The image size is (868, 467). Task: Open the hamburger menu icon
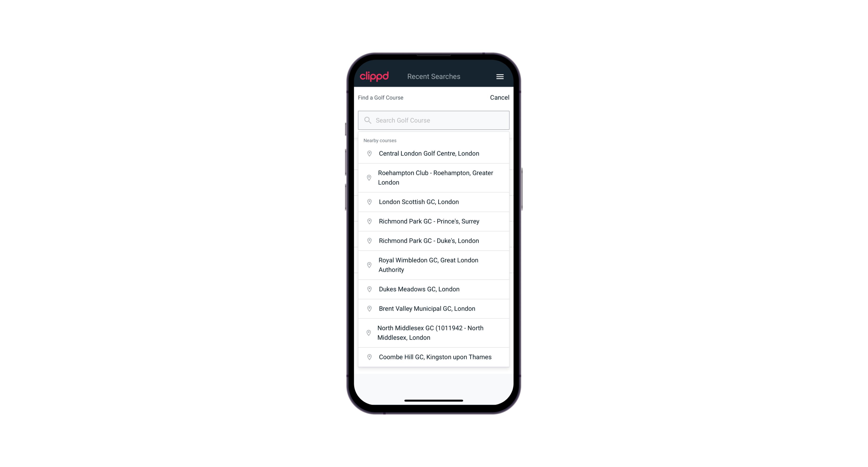point(500,76)
